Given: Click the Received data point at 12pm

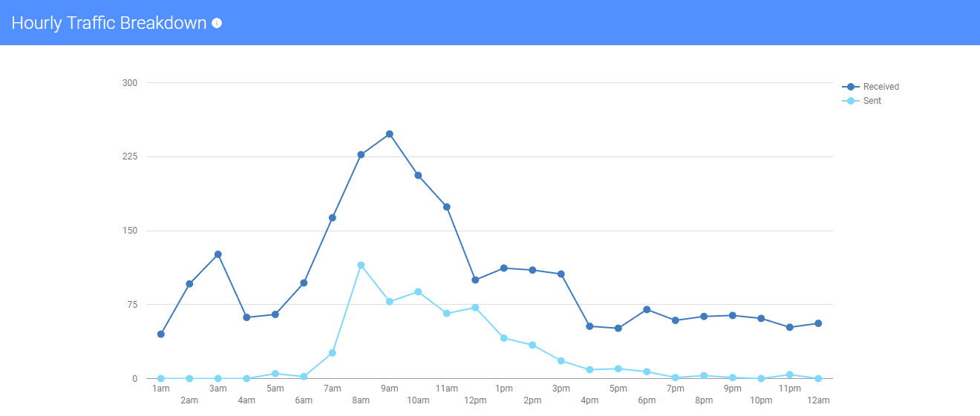Looking at the screenshot, I should [x=475, y=280].
